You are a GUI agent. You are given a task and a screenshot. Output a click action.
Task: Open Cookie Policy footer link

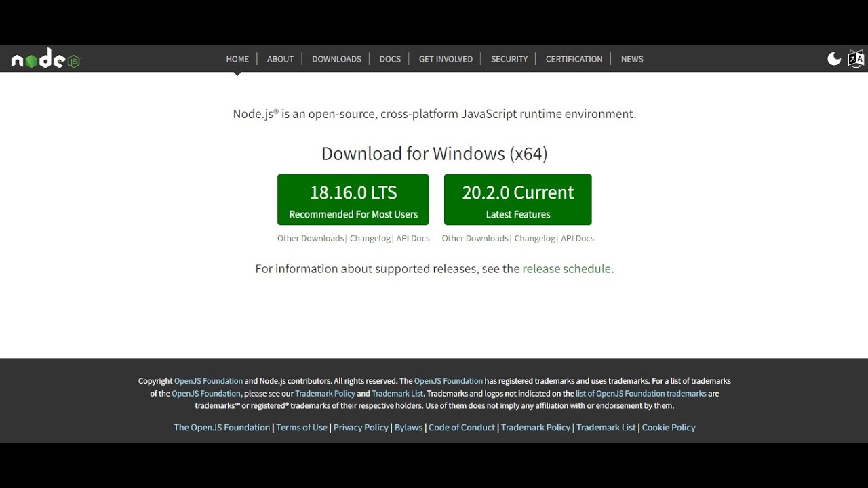(x=669, y=427)
